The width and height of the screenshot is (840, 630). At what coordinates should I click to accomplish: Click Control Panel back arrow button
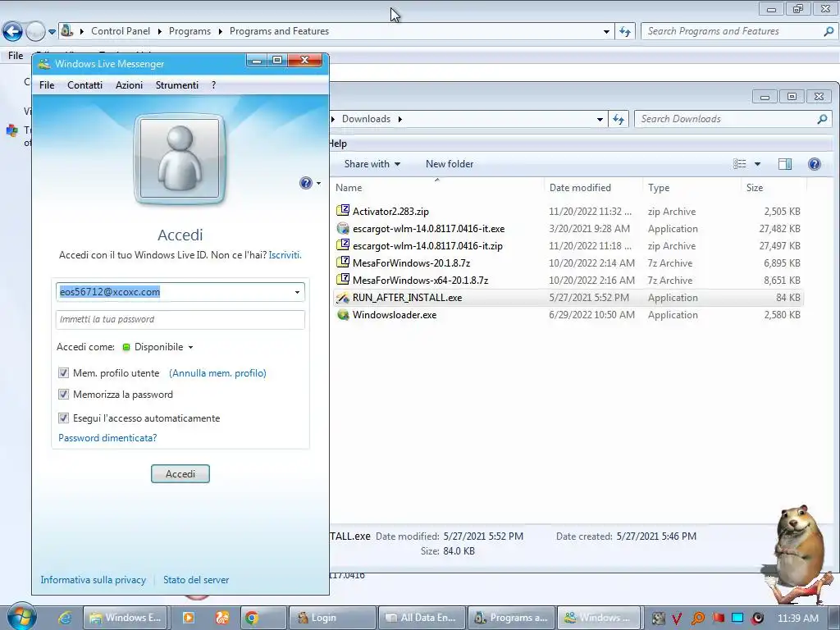tap(12, 32)
